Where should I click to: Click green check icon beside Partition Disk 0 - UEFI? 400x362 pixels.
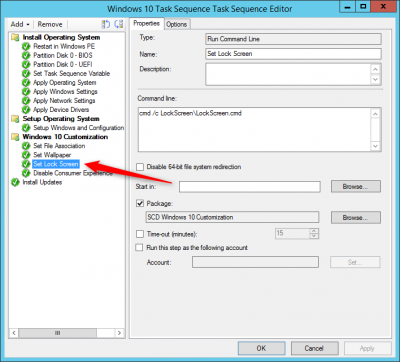coord(26,64)
